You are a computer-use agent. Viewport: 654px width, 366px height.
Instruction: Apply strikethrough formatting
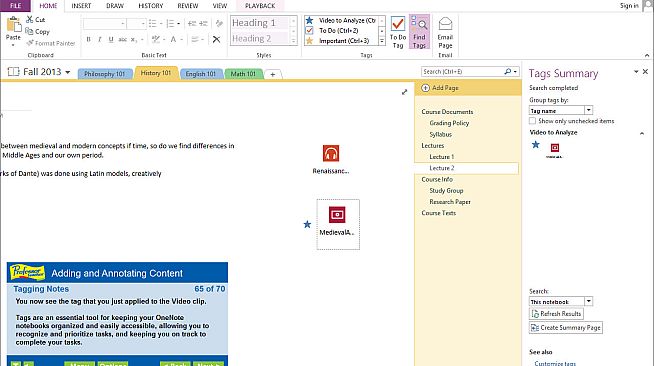(122, 39)
